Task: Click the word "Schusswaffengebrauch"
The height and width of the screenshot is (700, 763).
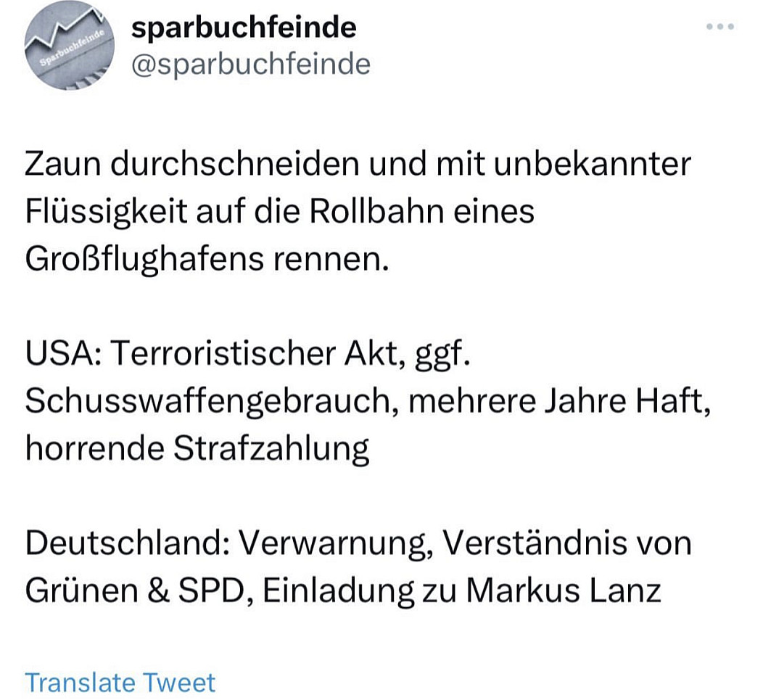Action: pyautogui.click(x=202, y=401)
